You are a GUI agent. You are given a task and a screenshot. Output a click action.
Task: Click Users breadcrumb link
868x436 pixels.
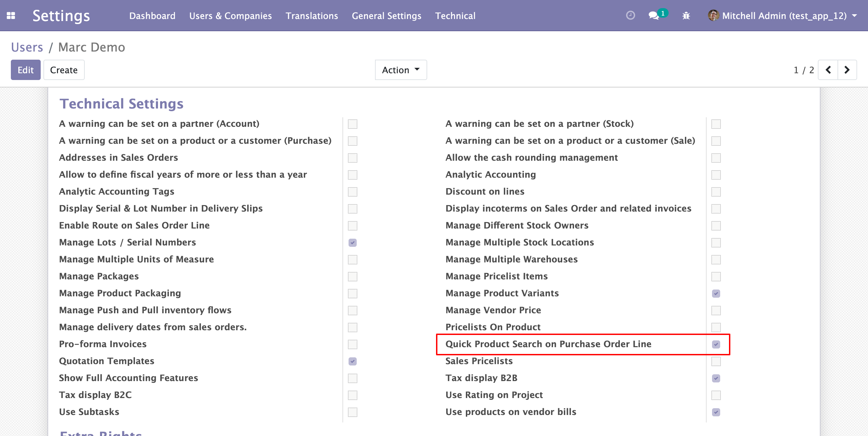27,47
